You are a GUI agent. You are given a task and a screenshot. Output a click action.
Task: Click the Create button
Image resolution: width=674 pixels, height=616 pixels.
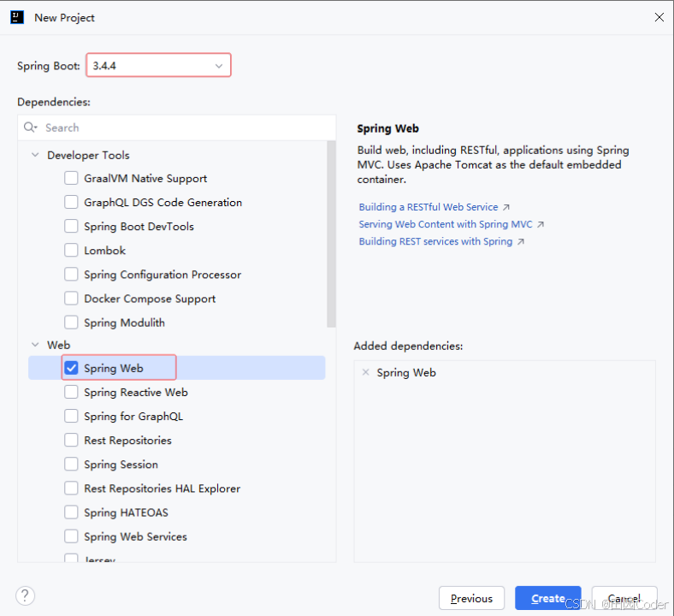tap(548, 598)
